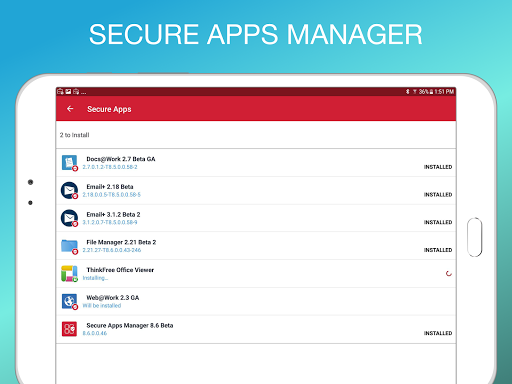Screen dimensions: 512x384
Task: Select the Secure Apps Manager 8.6 Beta title
Action: [130, 325]
